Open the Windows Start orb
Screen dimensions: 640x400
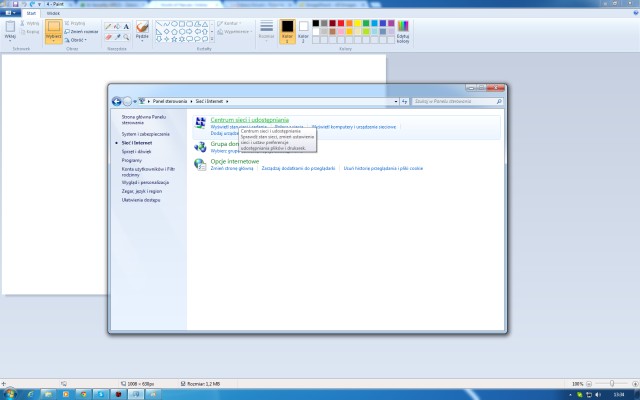[x=10, y=394]
